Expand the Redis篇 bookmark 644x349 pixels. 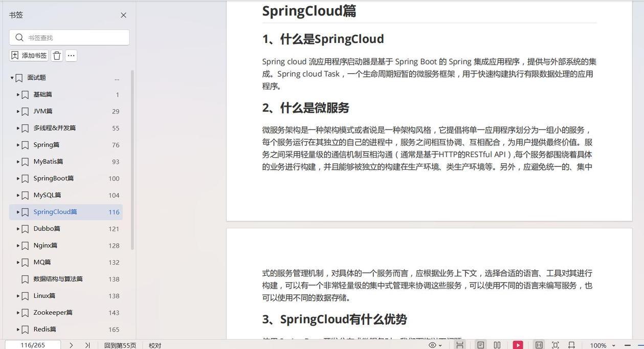click(x=18, y=330)
